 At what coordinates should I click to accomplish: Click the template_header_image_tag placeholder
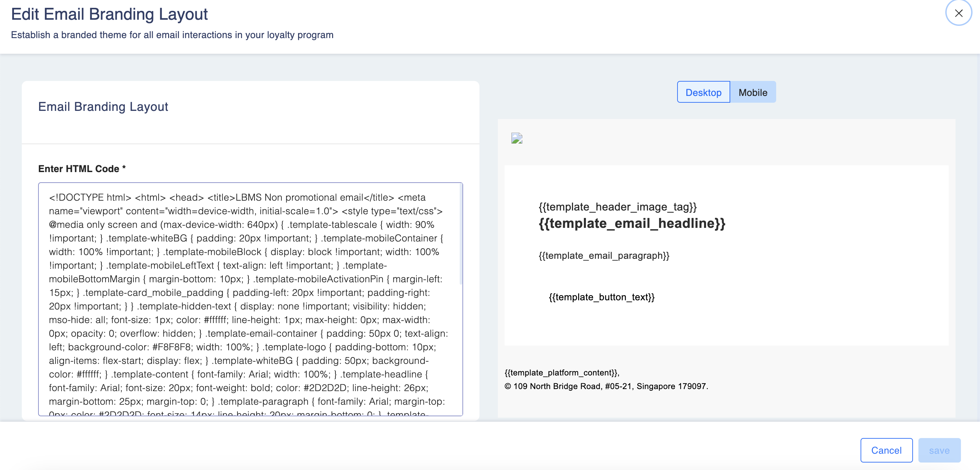coord(618,207)
